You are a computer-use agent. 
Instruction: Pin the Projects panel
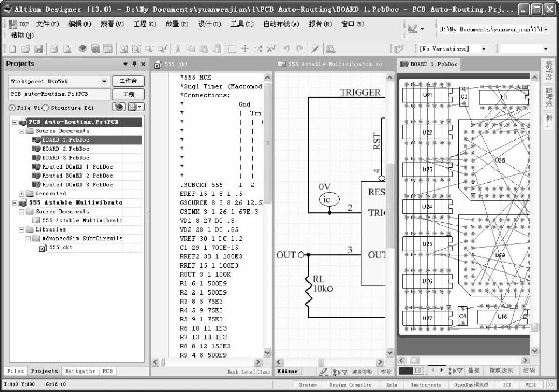pos(135,64)
